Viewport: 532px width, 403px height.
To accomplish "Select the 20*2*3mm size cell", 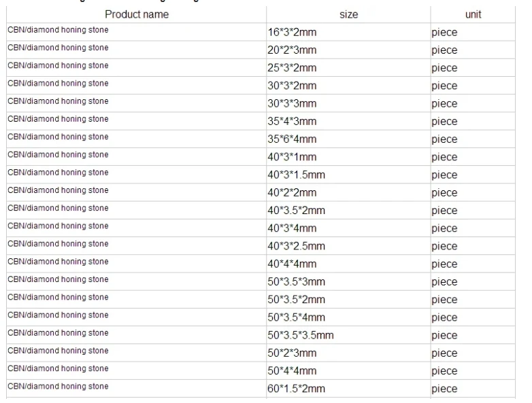I will click(292, 50).
